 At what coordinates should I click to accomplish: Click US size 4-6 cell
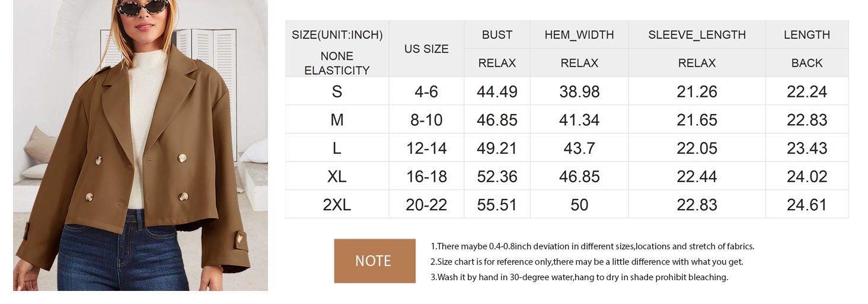click(426, 91)
